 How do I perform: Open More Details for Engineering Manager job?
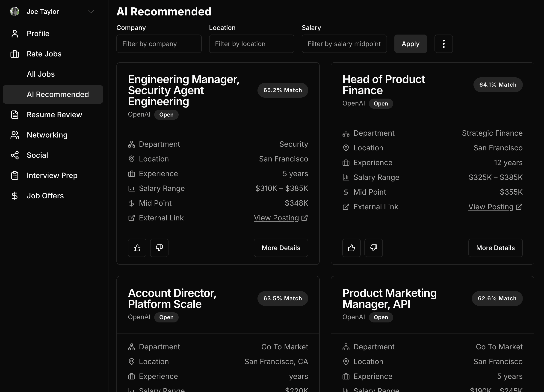(x=281, y=248)
